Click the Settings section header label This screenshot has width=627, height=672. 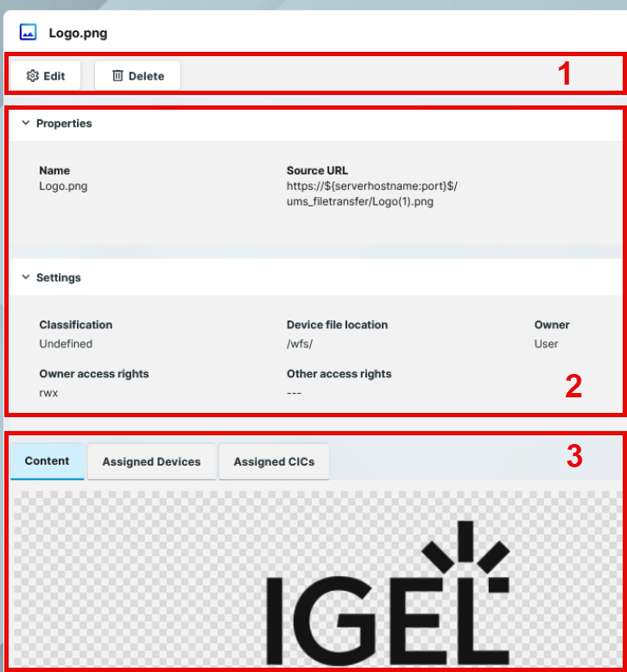click(59, 278)
